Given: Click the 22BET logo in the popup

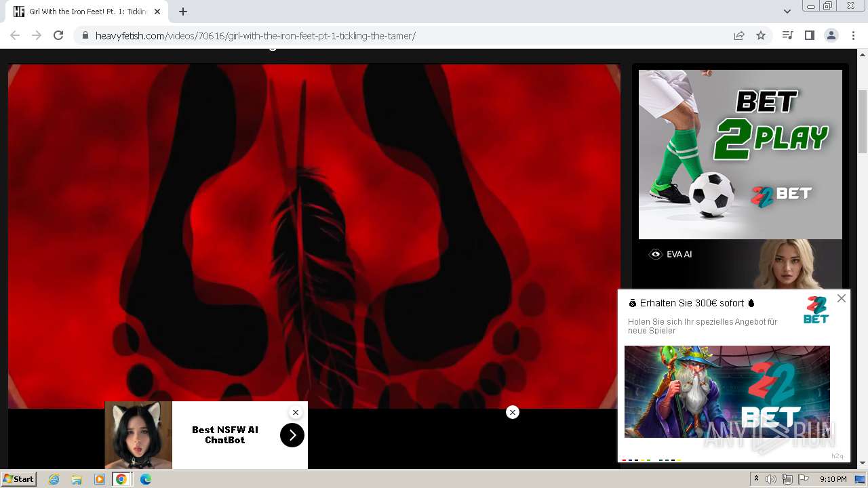Looking at the screenshot, I should tap(816, 310).
